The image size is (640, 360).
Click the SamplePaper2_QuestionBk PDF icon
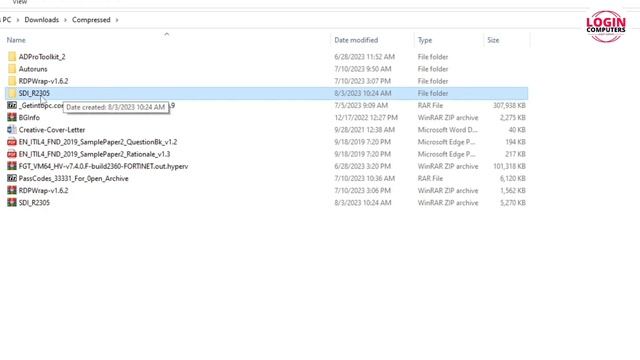pyautogui.click(x=12, y=142)
